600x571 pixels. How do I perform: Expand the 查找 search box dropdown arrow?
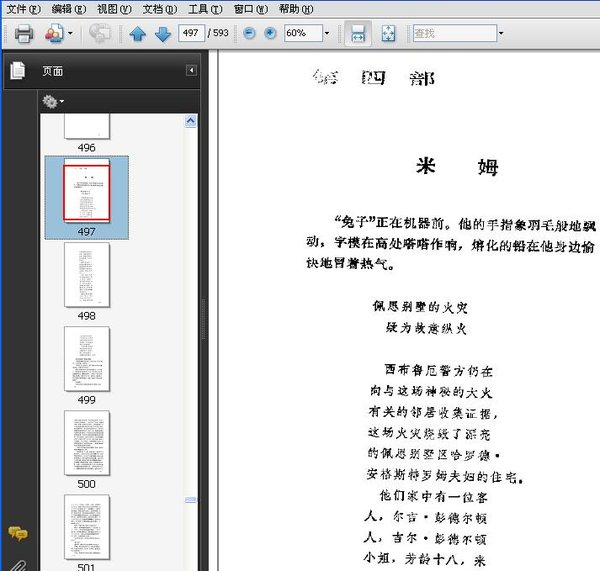coord(500,34)
